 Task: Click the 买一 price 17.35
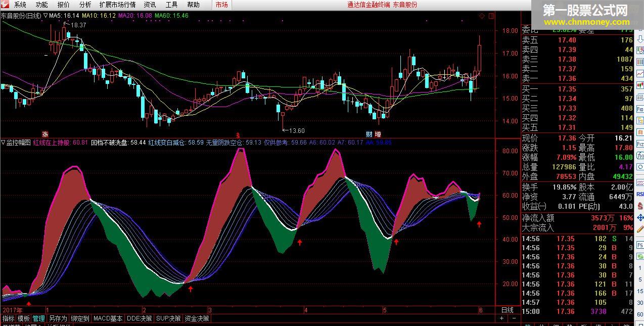pyautogui.click(x=567, y=89)
